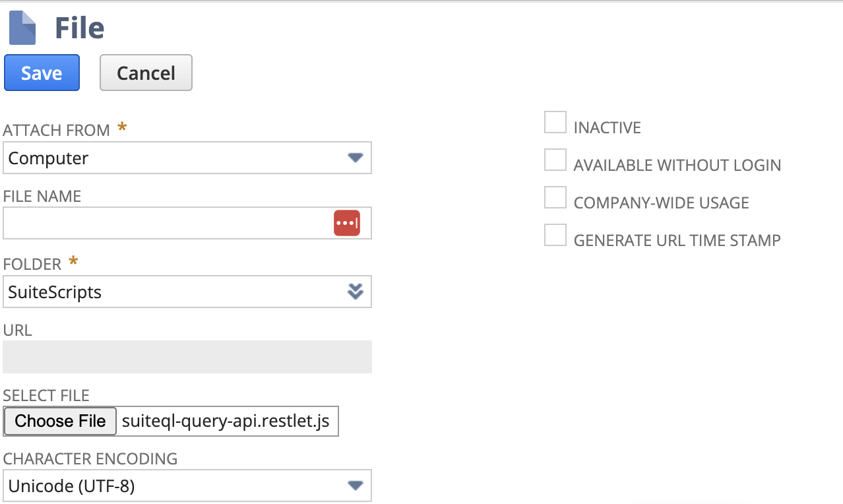Click the Folder double-chevron arrow icon
Image resolution: width=843 pixels, height=504 pixels.
click(x=356, y=292)
